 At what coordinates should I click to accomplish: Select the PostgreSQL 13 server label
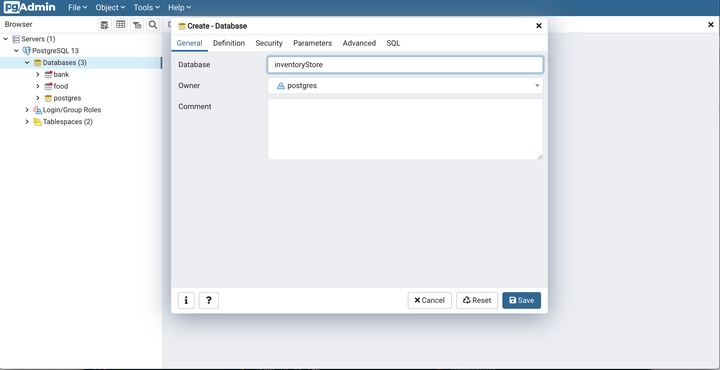55,50
